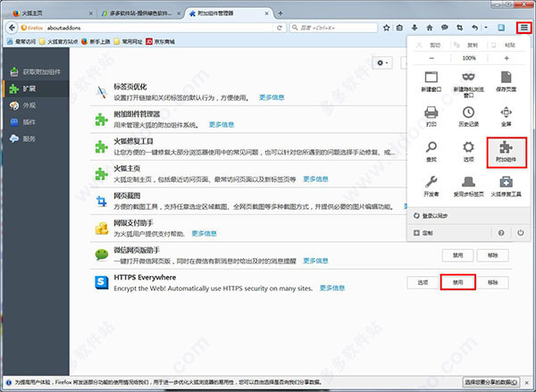This screenshot has height=392, width=536.
Task: Disable 微信网页版助手 with 禁用 button
Action: [457, 255]
